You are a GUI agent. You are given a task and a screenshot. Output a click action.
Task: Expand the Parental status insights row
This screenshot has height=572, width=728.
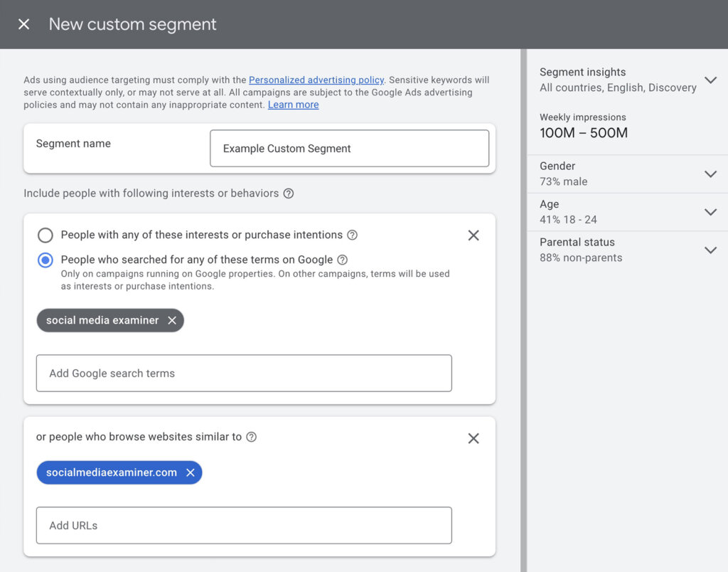710,250
